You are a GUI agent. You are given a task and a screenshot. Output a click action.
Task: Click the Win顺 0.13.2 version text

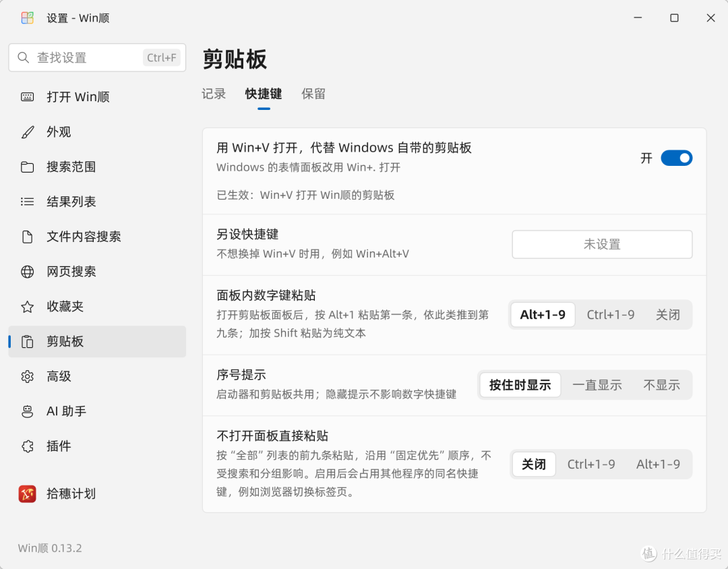point(50,548)
